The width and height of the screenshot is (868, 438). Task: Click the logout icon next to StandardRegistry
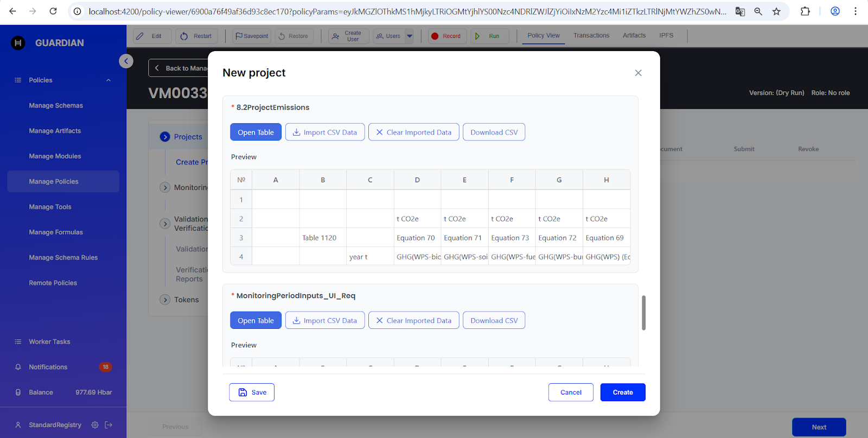coord(108,425)
